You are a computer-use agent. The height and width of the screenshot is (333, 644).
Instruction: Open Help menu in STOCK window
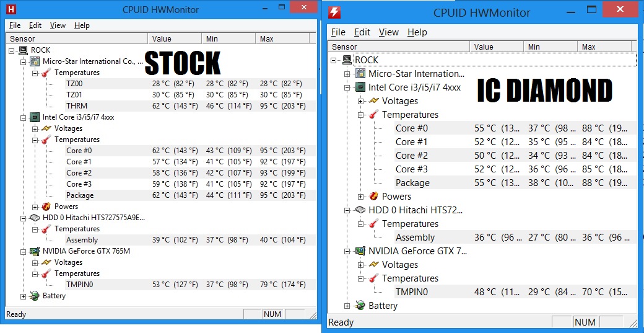82,25
